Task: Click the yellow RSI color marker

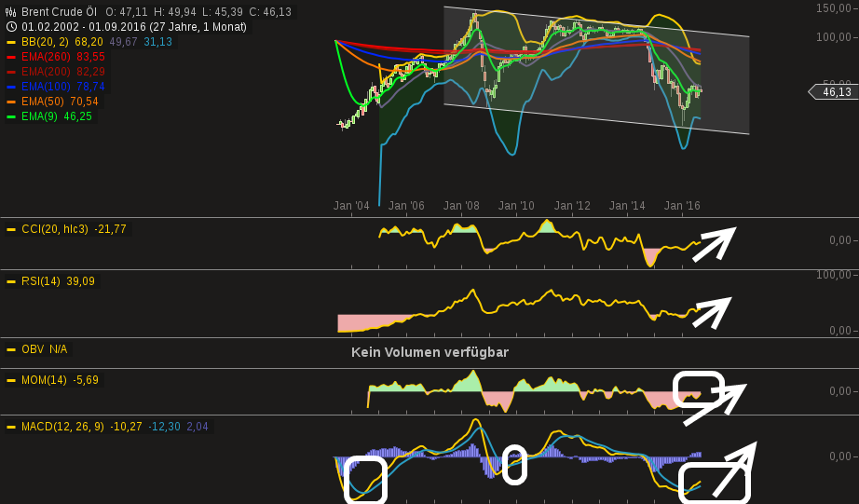Action: (11, 281)
